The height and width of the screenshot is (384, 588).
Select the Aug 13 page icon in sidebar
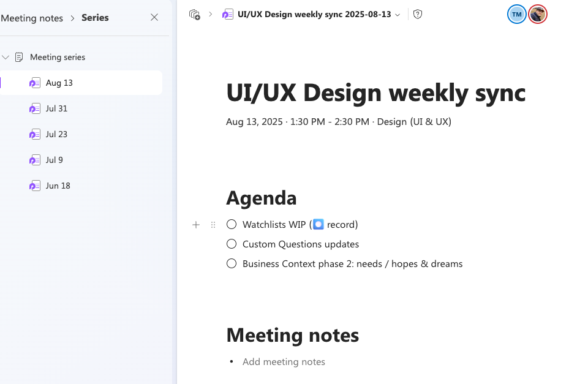click(36, 83)
